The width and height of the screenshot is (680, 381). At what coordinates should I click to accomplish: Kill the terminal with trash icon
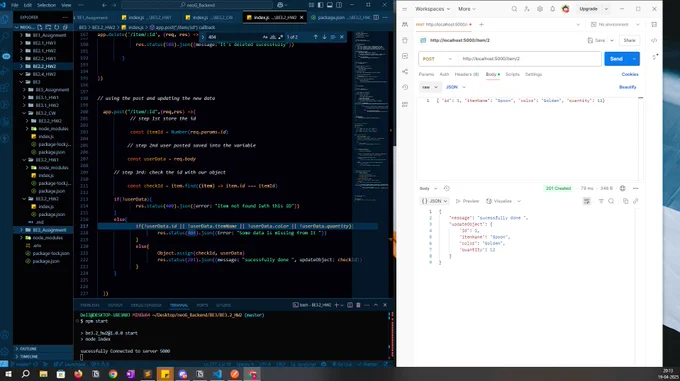click(358, 305)
